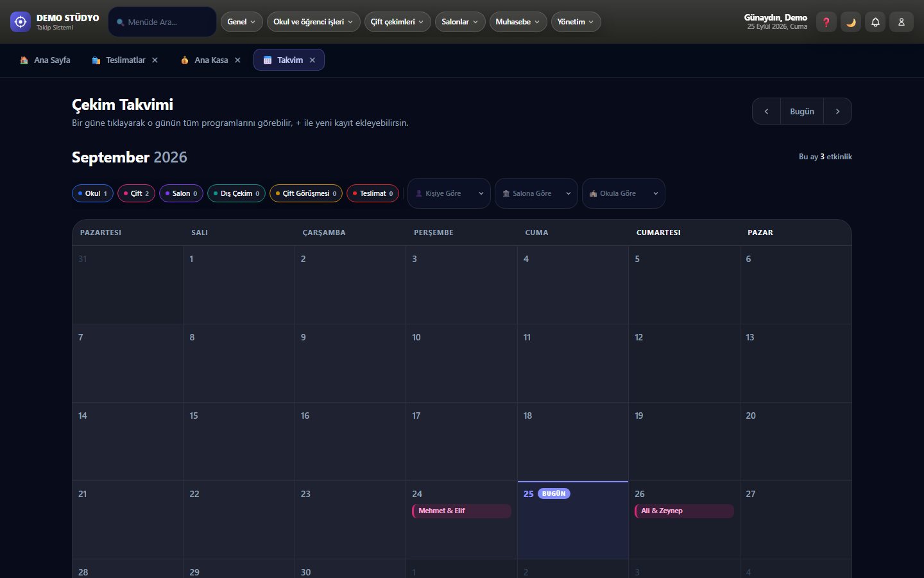Click the Menüde Ara search field
924x578 pixels.
162,22
